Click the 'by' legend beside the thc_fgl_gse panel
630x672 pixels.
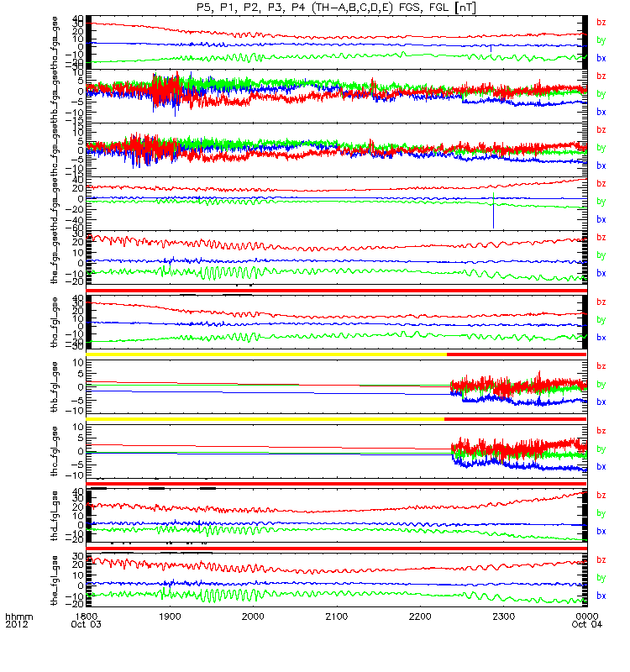(601, 449)
